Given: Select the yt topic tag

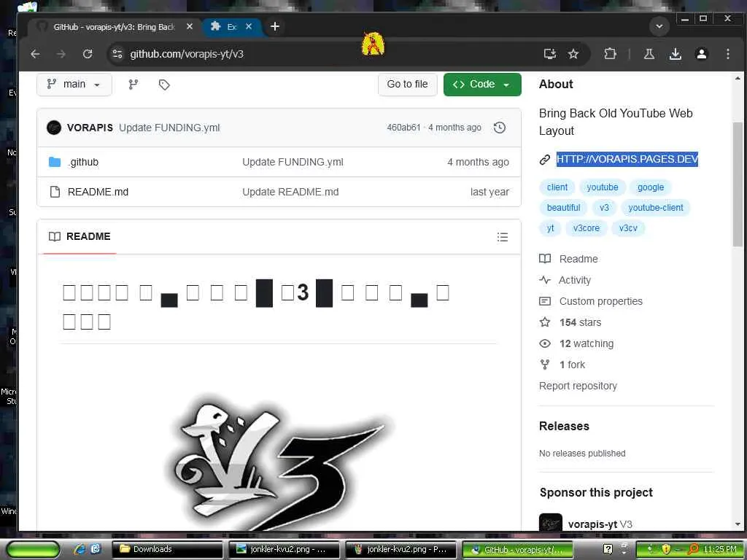Looking at the screenshot, I should click(x=550, y=228).
